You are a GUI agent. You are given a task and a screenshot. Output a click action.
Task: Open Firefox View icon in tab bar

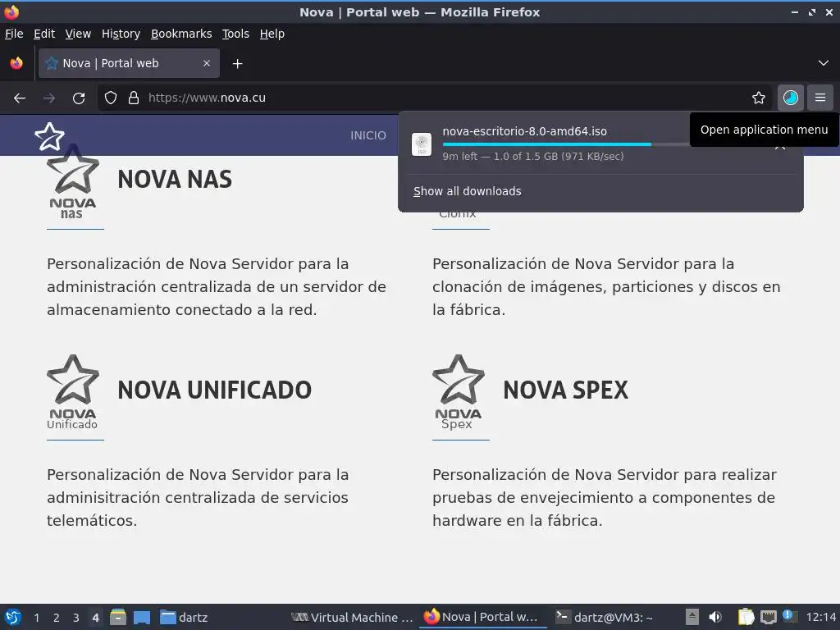[16, 63]
